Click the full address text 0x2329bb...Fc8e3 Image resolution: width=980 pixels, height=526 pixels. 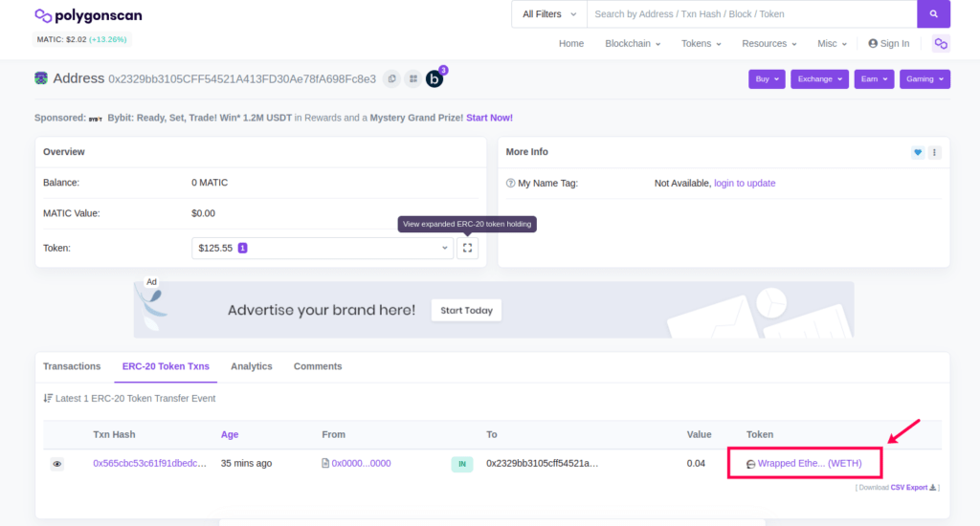[242, 78]
